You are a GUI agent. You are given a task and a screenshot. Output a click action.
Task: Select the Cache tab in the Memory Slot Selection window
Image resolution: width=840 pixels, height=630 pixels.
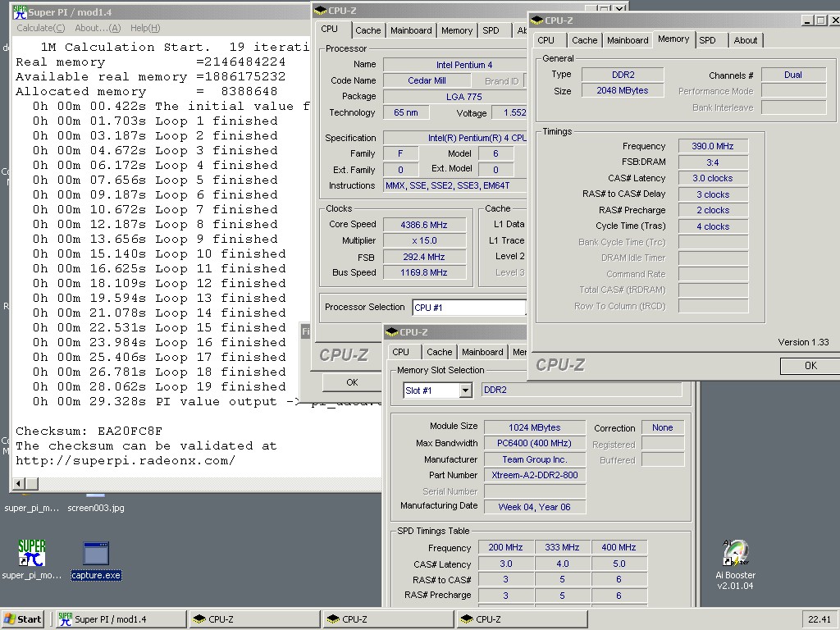440,352
